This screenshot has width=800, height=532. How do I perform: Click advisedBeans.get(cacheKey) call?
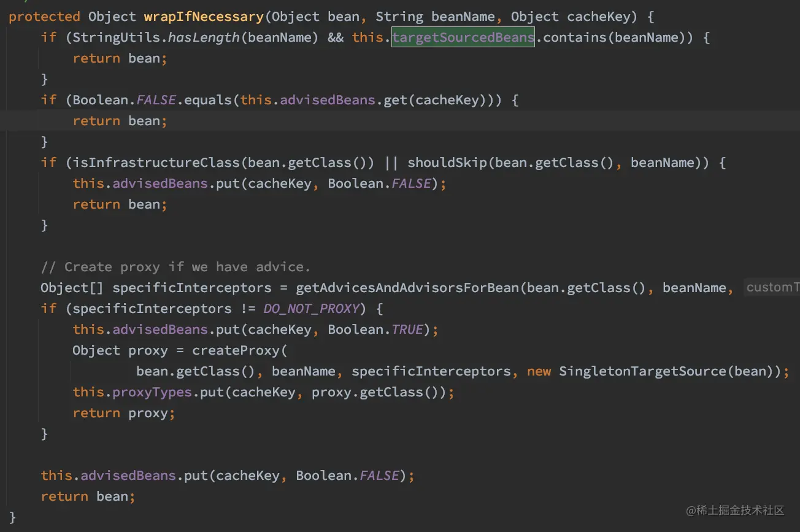click(383, 100)
